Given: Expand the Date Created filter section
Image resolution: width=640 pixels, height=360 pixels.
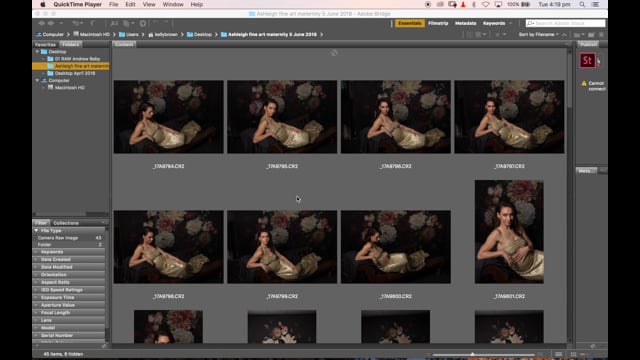Looking at the screenshot, I should point(36,260).
